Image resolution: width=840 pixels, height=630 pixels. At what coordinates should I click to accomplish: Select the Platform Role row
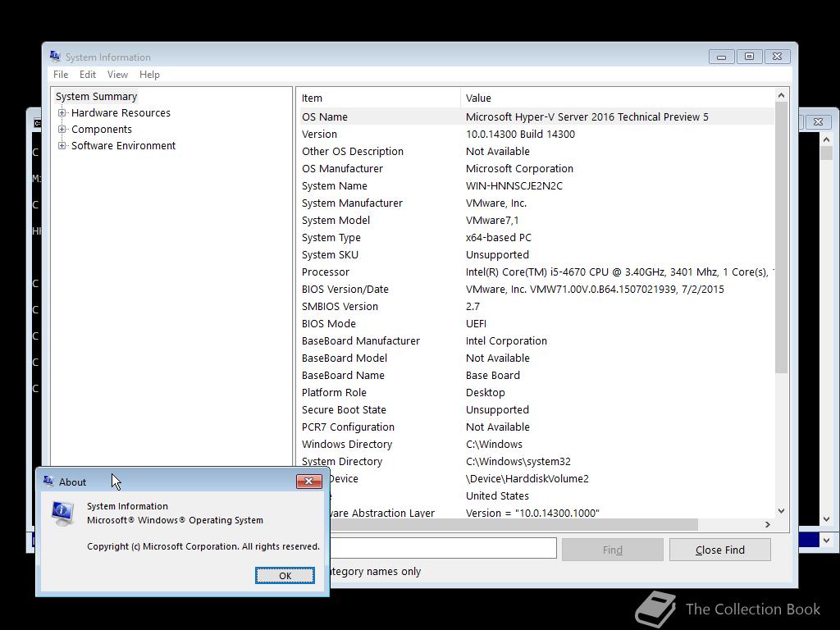[x=536, y=393]
